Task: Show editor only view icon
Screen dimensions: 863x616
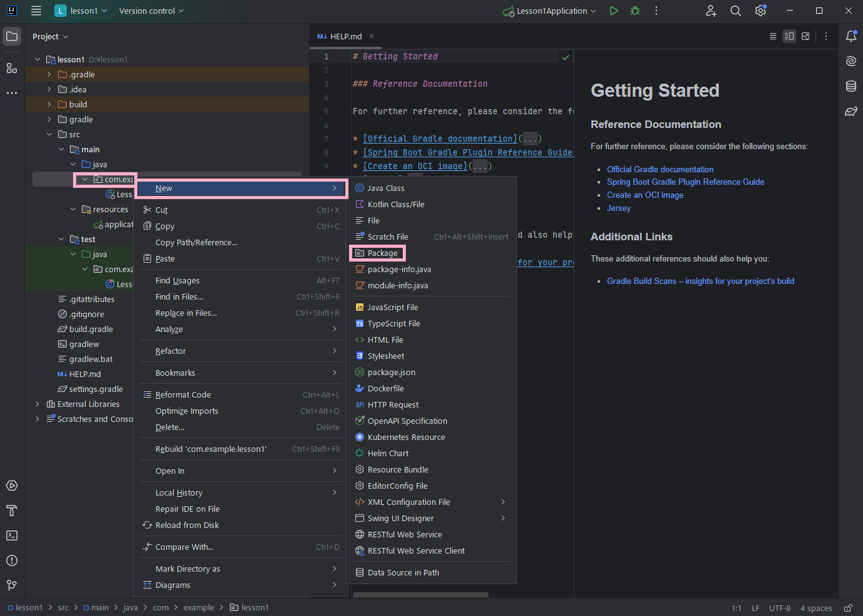Action: (773, 36)
